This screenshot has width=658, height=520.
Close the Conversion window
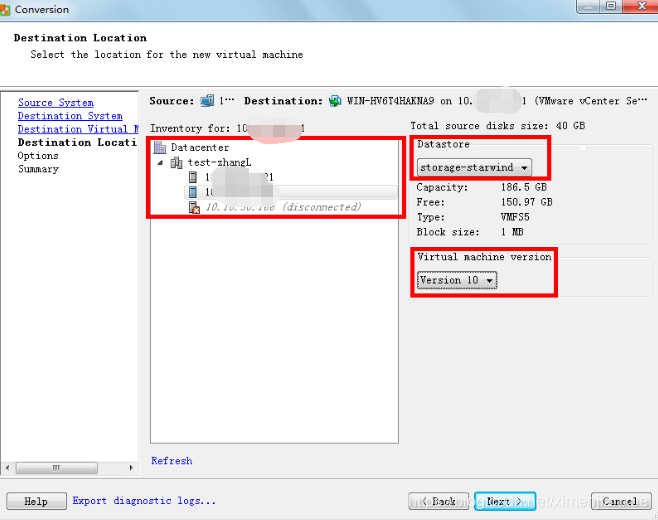point(641,6)
